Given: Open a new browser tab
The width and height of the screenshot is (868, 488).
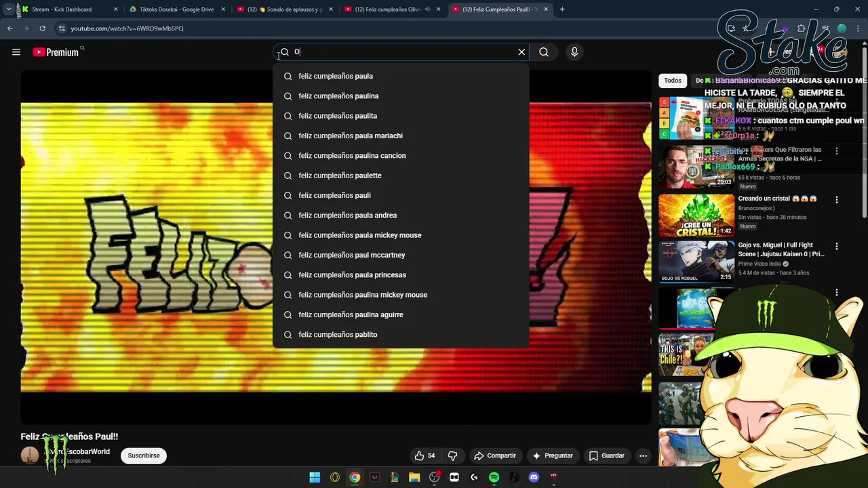Looking at the screenshot, I should click(x=562, y=9).
